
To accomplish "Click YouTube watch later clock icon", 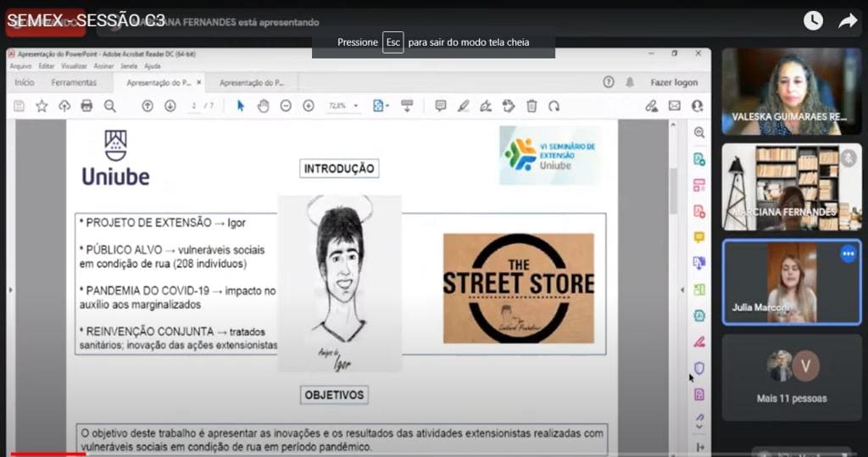I will (x=813, y=21).
